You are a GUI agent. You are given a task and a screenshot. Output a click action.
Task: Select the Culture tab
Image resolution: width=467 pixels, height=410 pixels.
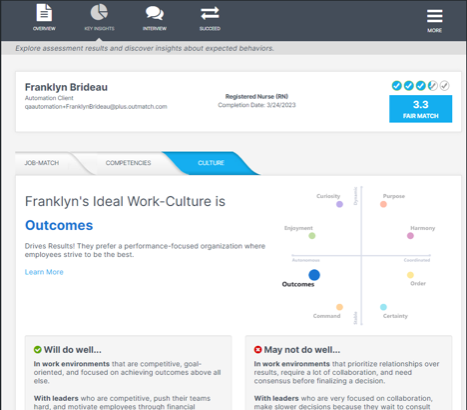click(x=211, y=163)
